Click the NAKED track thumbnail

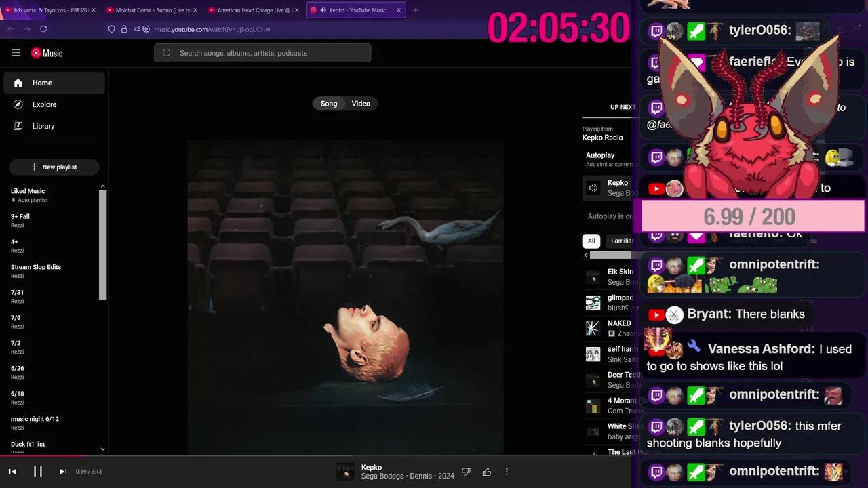click(593, 328)
